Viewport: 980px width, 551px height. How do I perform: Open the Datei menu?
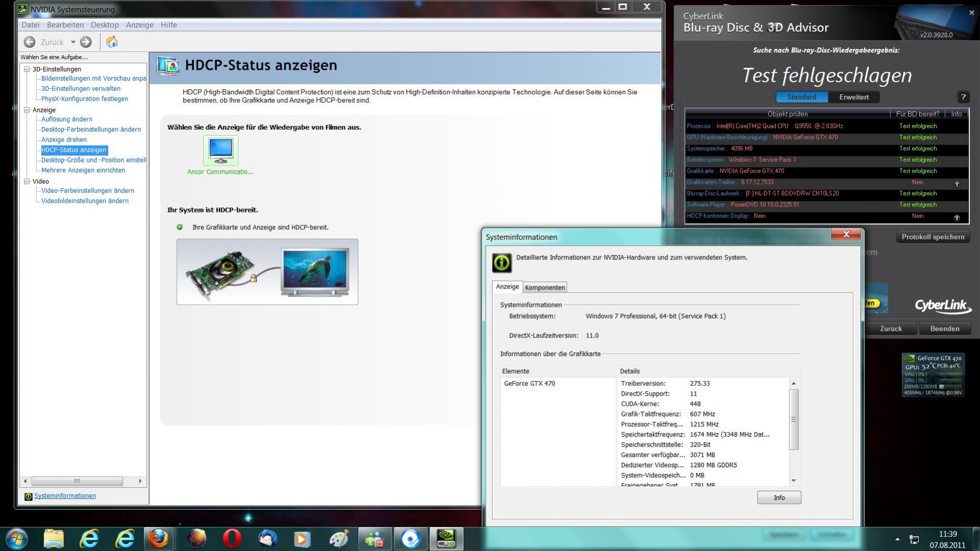31,25
